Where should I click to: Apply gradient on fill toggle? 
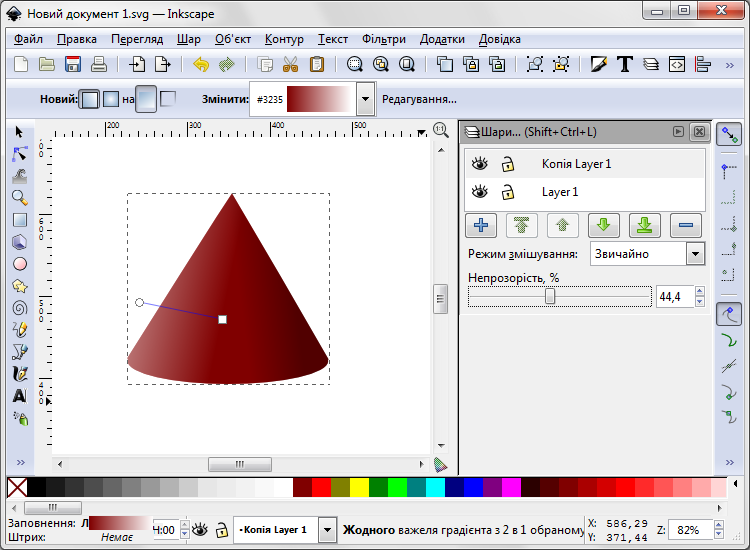click(x=146, y=99)
